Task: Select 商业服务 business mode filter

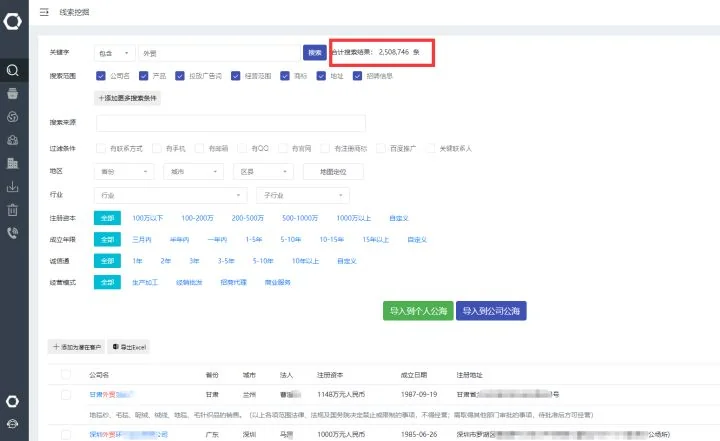Action: pos(278,283)
